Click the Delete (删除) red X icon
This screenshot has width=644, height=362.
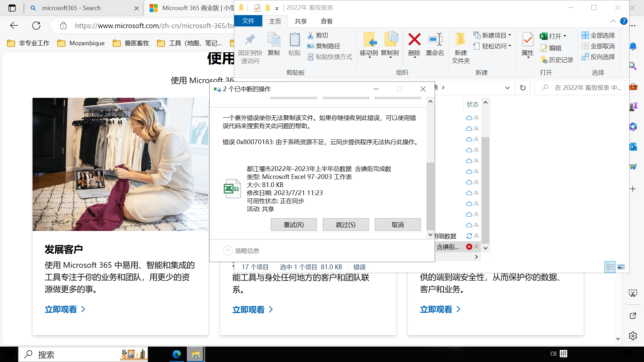(x=414, y=40)
